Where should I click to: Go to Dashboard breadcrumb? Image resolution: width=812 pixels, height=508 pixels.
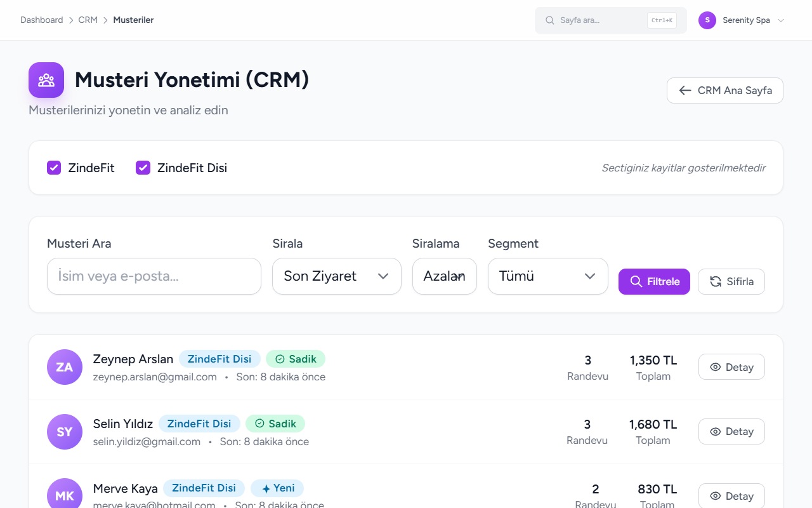[42, 20]
